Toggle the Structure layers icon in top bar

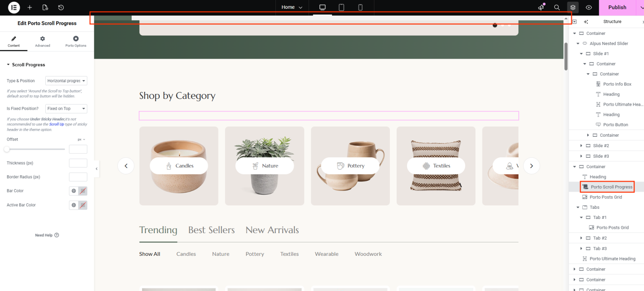pyautogui.click(x=573, y=8)
